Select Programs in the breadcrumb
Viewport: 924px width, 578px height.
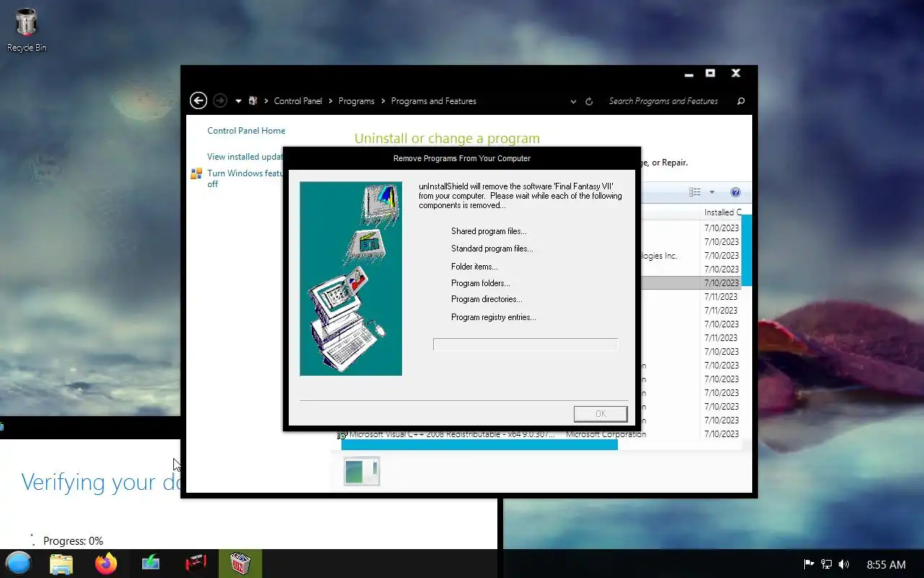(x=357, y=101)
